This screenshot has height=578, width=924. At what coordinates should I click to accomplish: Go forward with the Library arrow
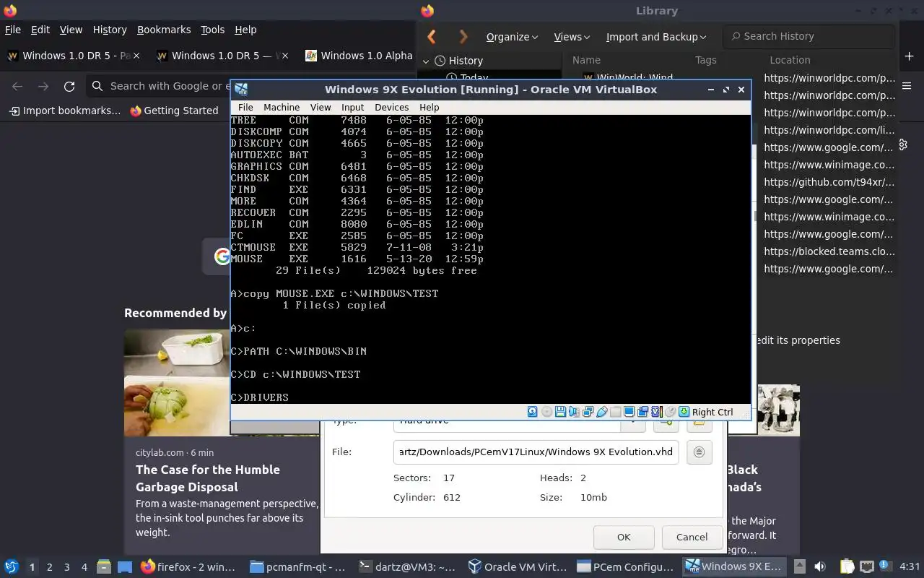tap(463, 36)
